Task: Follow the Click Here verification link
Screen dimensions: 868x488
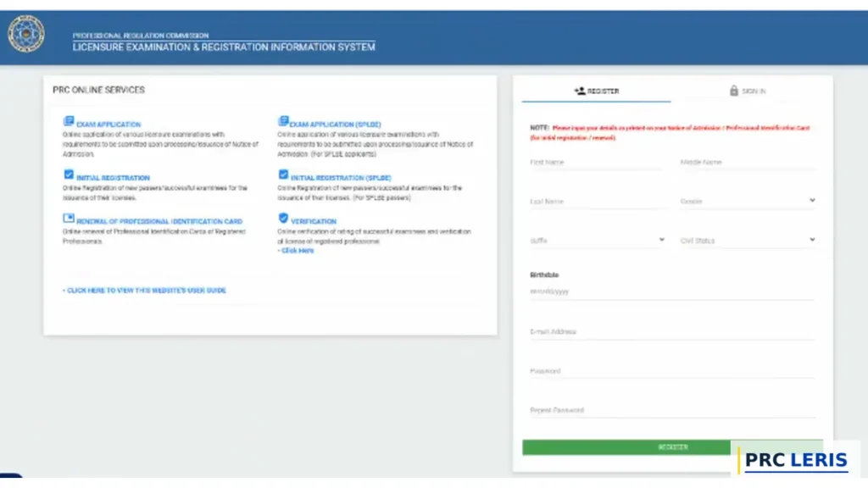Action: click(x=298, y=251)
